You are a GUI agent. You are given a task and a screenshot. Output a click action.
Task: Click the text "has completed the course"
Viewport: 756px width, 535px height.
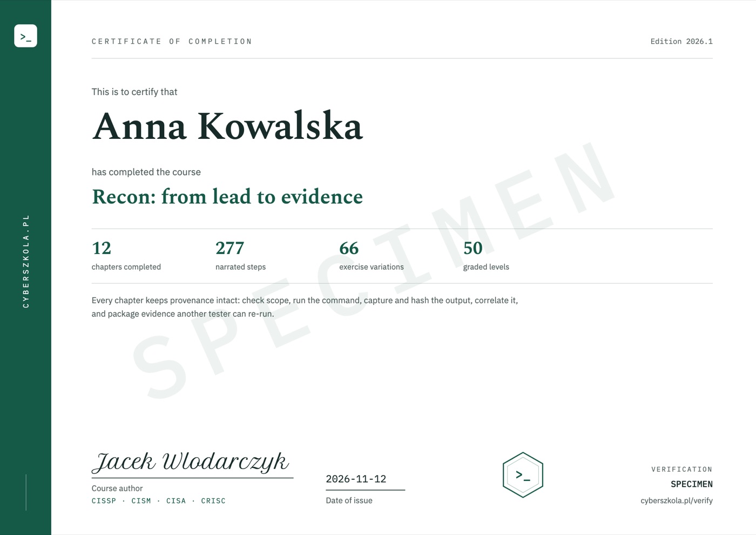146,172
